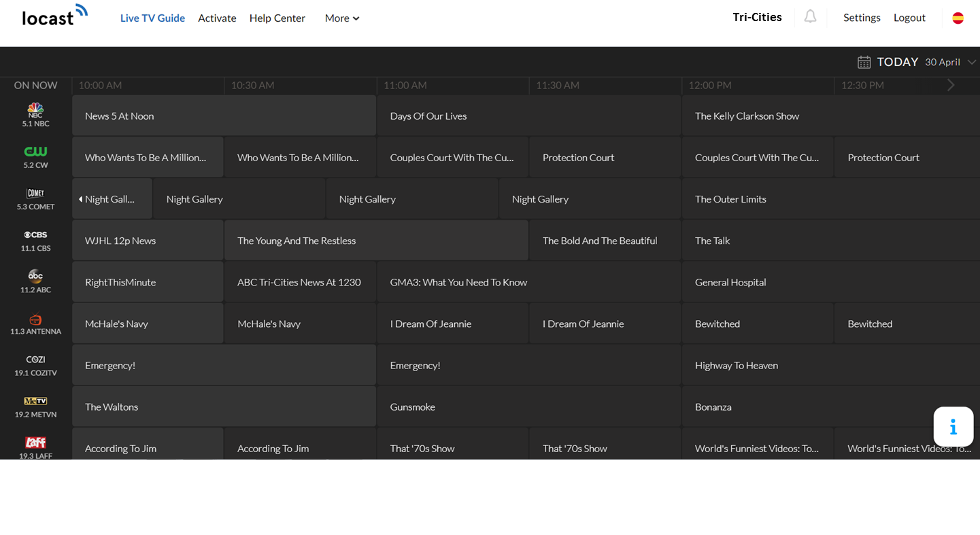Go to the Help Center
Screen dimensions: 980x535
[277, 18]
